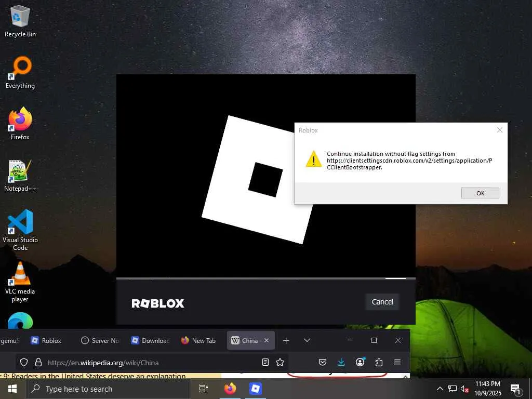532x399 pixels.
Task: Select the Firefox desktop shortcut
Action: (20, 124)
